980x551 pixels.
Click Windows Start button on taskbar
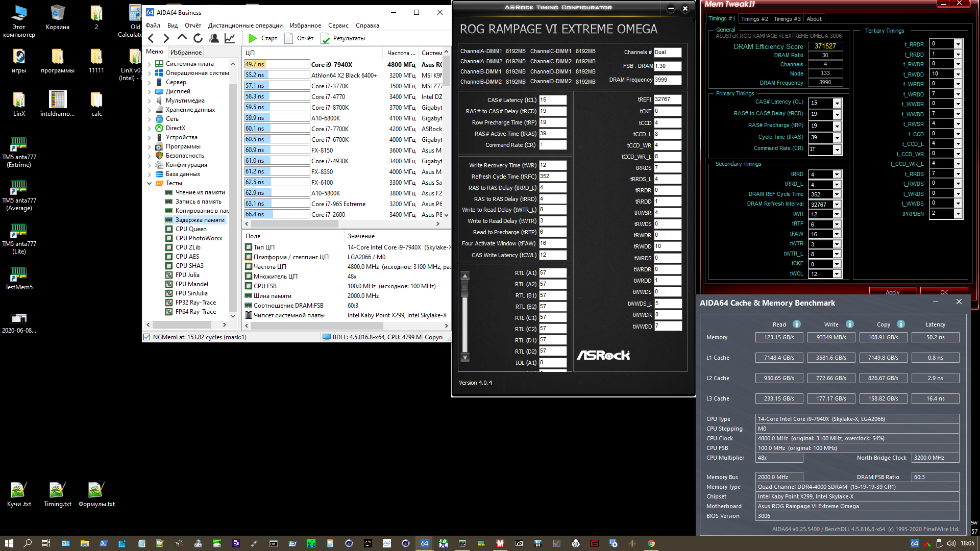(x=9, y=543)
